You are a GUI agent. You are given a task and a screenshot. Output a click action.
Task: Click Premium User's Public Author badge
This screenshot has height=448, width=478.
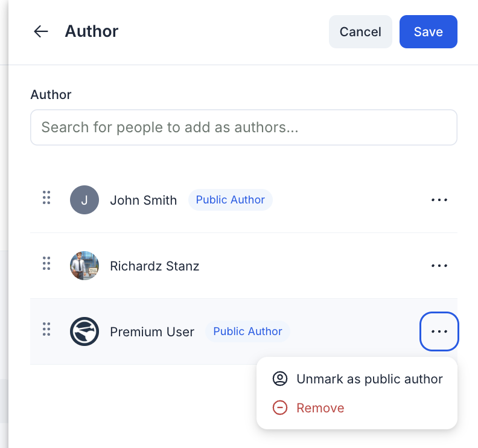[247, 331]
